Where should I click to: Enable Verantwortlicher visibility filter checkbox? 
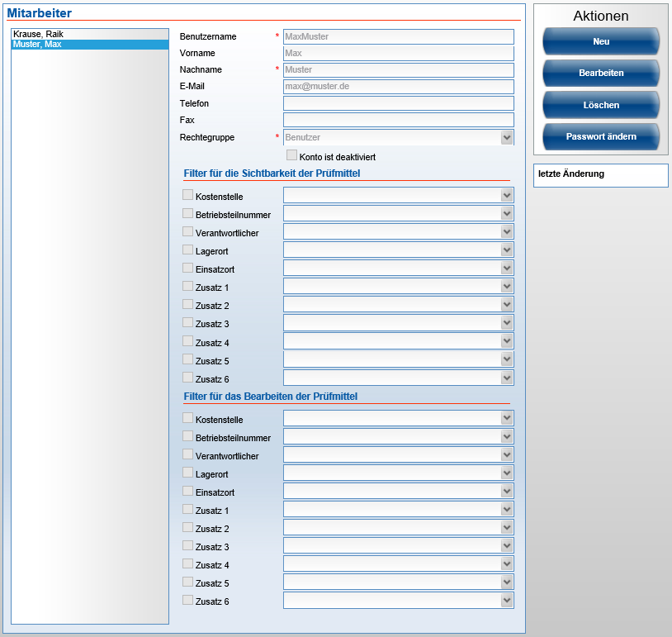click(187, 231)
